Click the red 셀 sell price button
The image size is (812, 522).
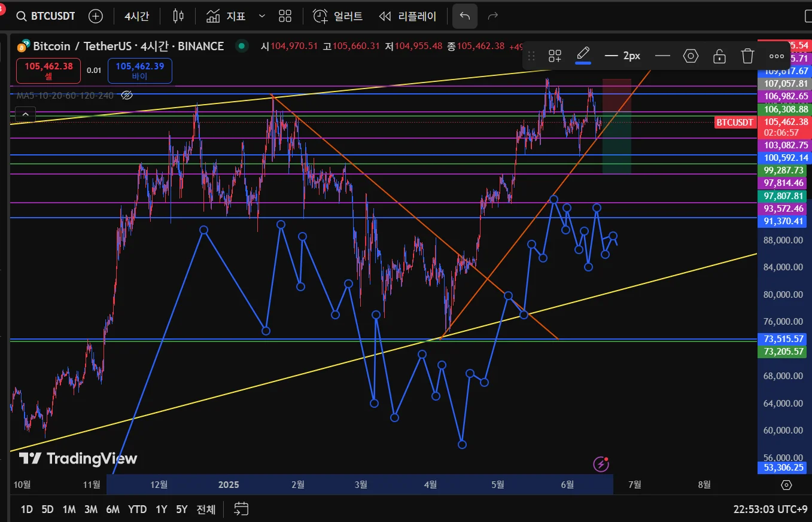tap(48, 71)
